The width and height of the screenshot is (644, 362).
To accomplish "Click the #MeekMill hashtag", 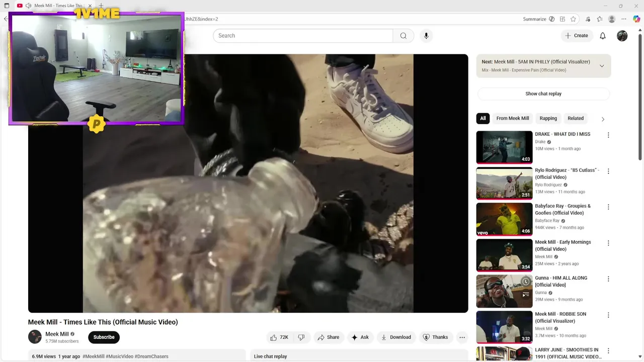I will point(94,356).
